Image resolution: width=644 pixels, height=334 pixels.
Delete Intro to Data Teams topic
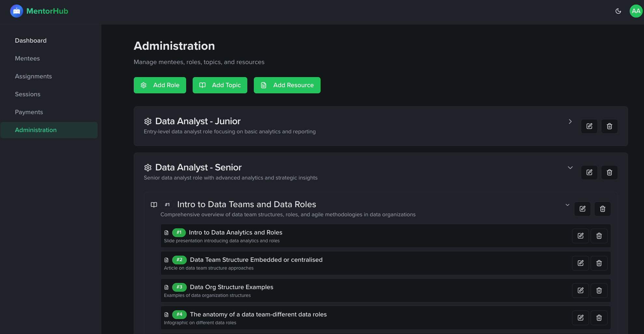(603, 209)
